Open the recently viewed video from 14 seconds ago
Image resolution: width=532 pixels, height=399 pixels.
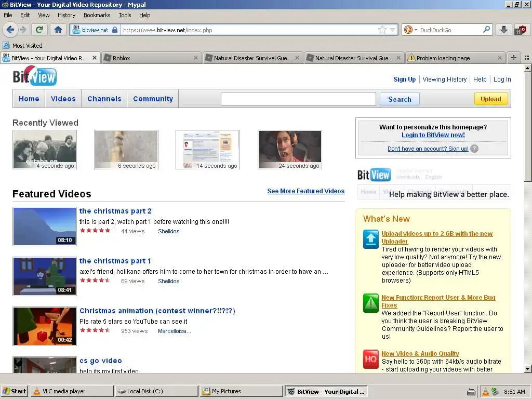[x=208, y=150]
